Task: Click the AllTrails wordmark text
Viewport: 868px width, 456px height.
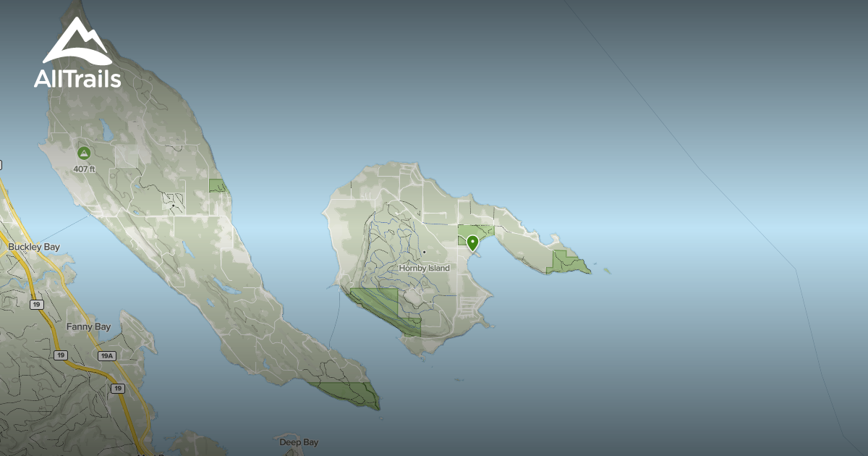Action: click(x=77, y=79)
